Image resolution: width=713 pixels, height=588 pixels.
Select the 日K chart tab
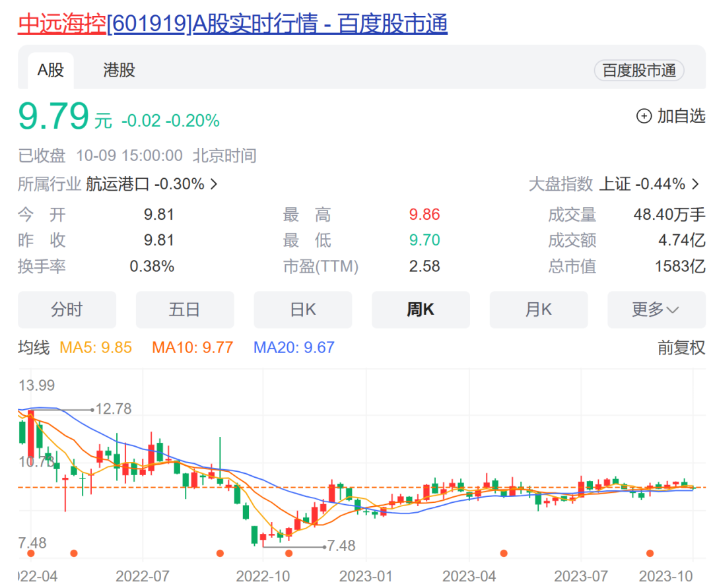pos(303,310)
